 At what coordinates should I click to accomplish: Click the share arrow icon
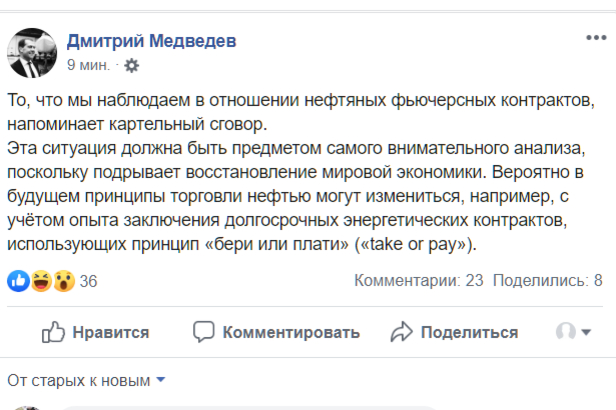pyautogui.click(x=402, y=332)
